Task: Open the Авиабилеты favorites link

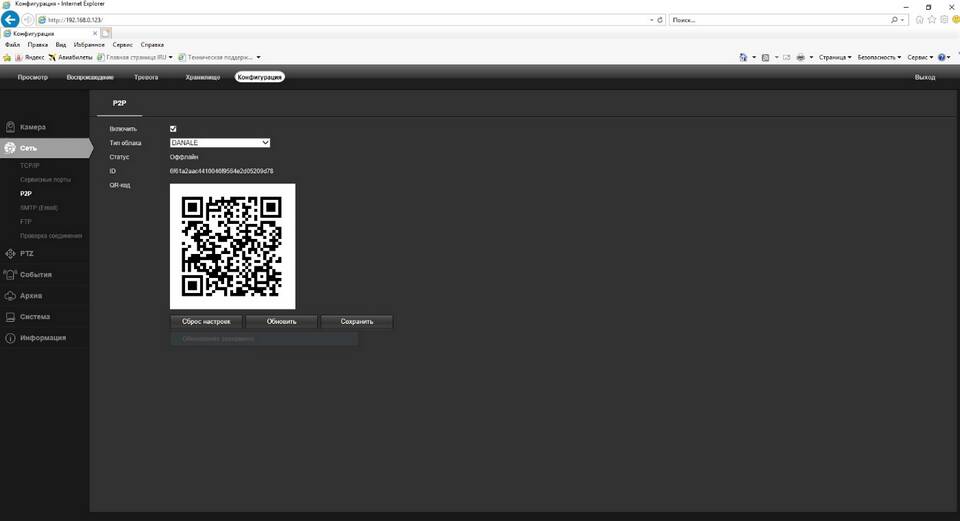Action: point(70,58)
